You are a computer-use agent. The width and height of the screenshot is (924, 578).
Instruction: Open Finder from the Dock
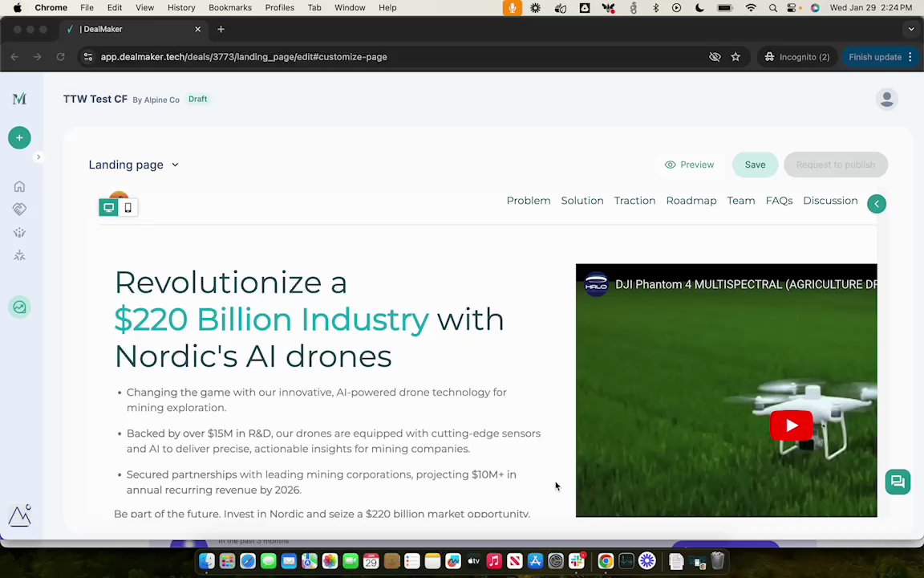207,561
